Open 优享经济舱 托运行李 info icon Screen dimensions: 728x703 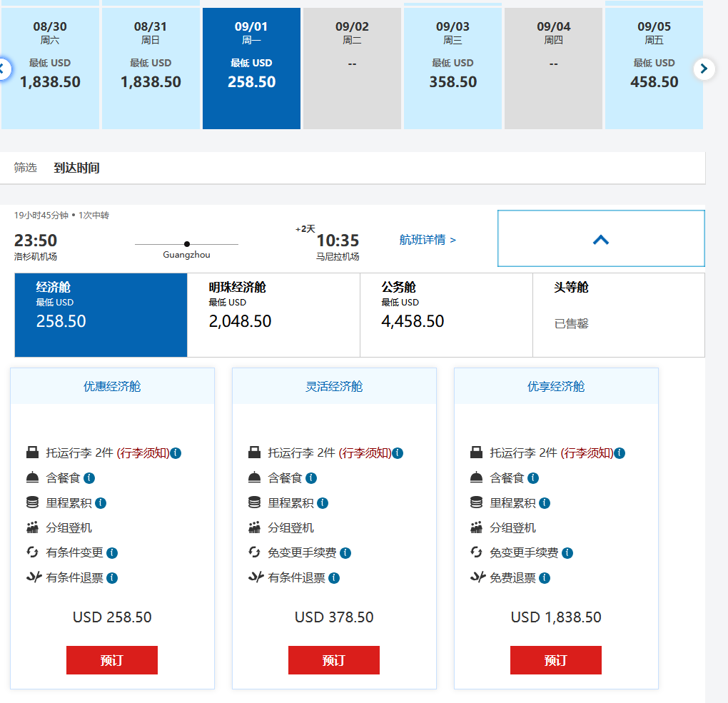[620, 453]
